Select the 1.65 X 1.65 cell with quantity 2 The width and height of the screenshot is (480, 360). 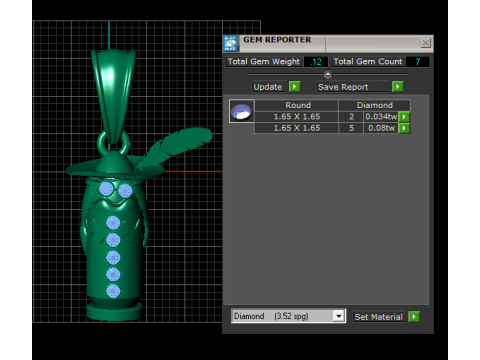click(x=297, y=117)
